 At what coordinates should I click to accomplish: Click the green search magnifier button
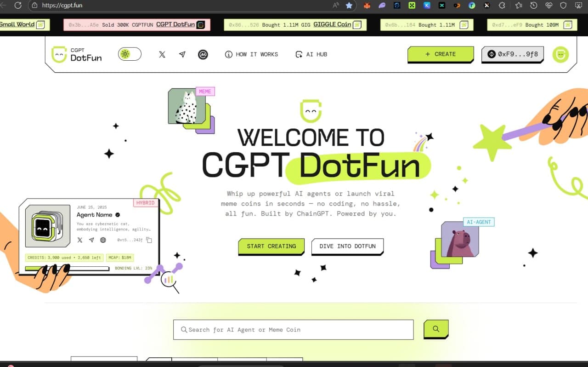tap(436, 329)
